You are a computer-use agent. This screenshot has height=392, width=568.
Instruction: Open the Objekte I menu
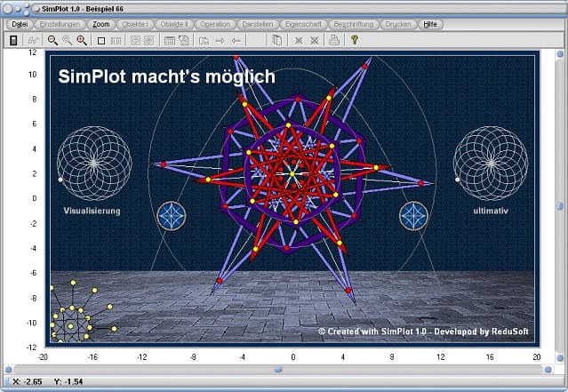[135, 24]
